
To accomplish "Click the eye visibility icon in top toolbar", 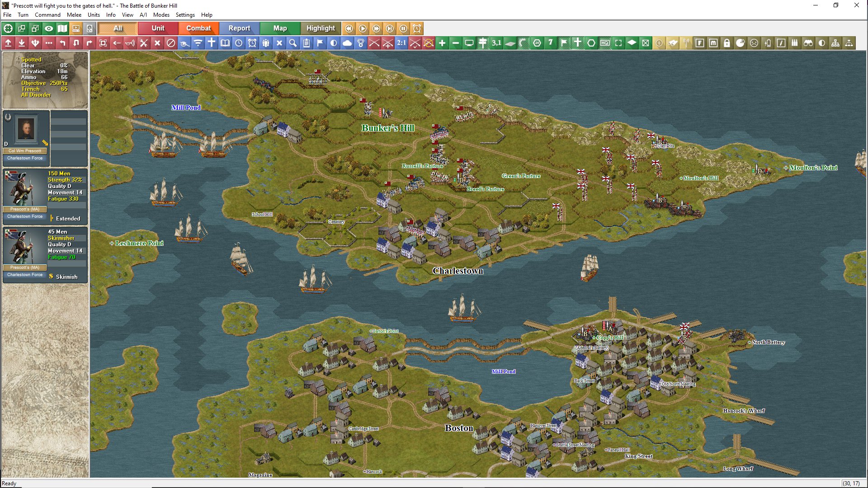I will point(49,28).
